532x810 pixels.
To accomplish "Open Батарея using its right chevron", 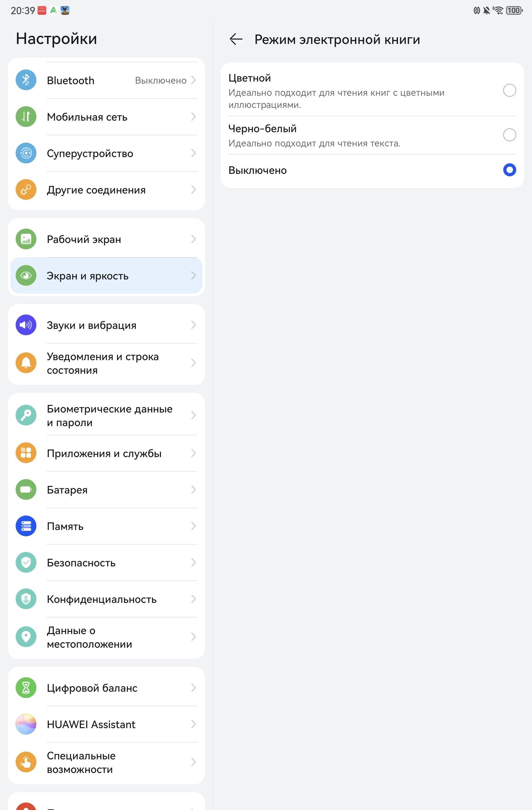I will tap(193, 490).
